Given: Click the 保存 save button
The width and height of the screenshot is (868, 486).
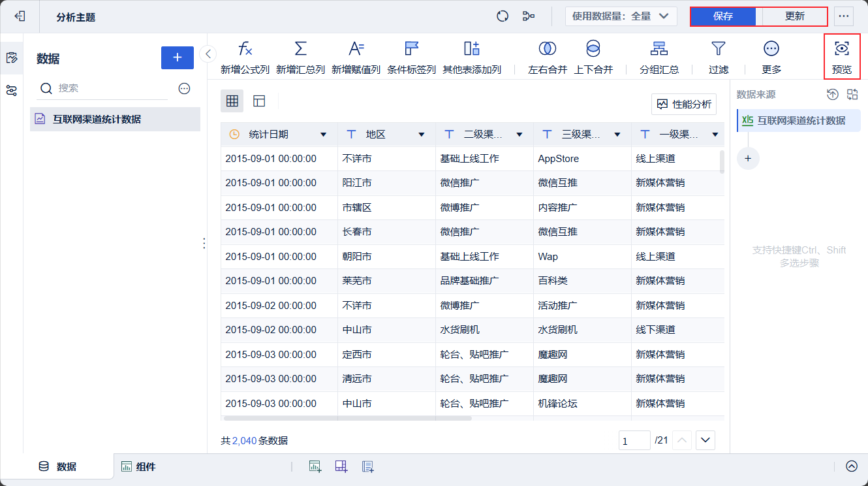Looking at the screenshot, I should tap(723, 16).
